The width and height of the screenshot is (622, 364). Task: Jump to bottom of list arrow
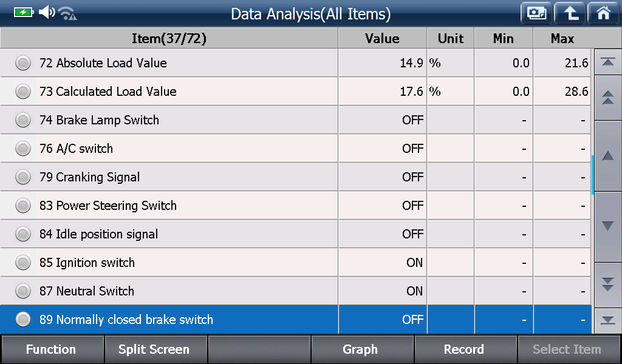[x=607, y=320]
